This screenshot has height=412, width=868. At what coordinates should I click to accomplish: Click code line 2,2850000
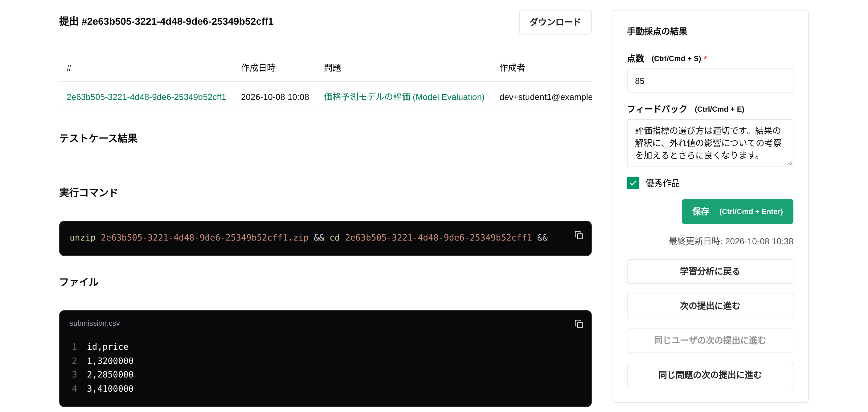tap(110, 375)
